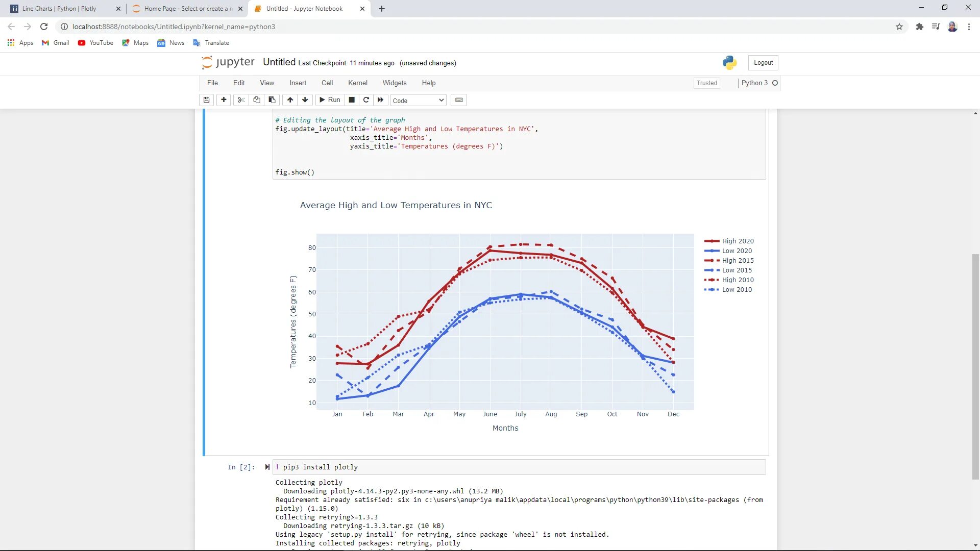
Task: Expand the Kernel menu
Action: pos(357,83)
